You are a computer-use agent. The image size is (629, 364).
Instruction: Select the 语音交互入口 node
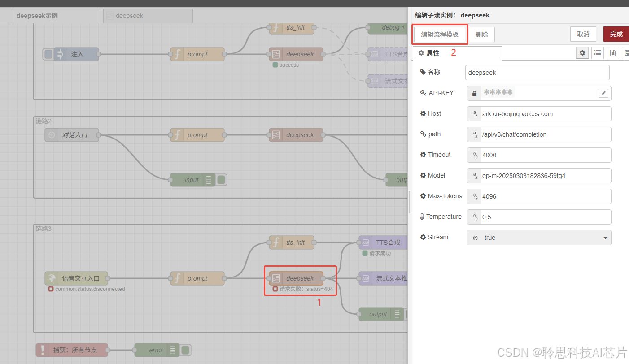tap(76, 278)
